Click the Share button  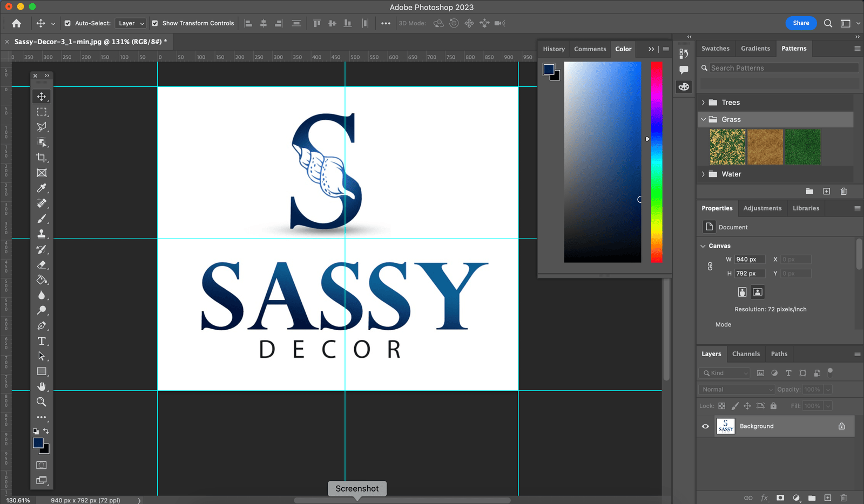(800, 23)
